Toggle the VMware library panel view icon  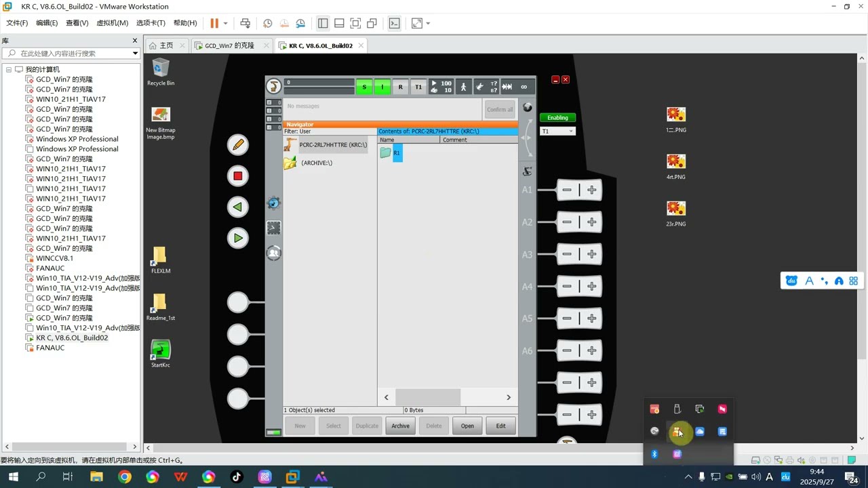323,23
